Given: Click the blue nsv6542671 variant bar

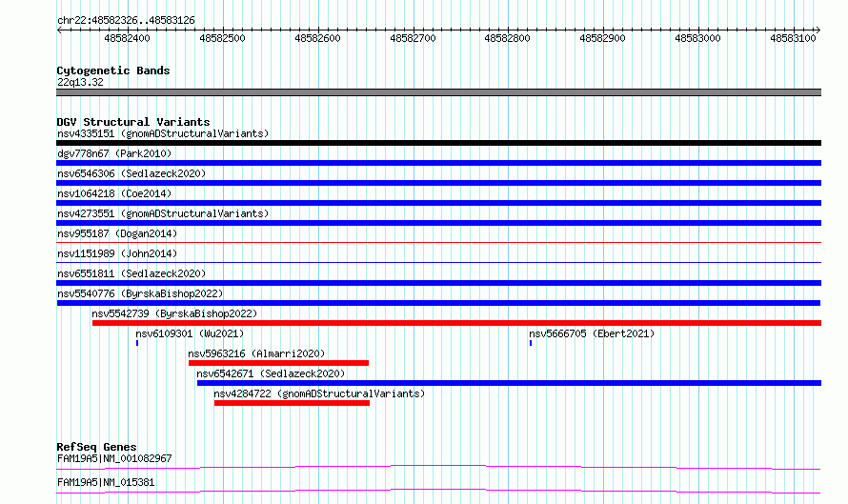Looking at the screenshot, I should 510,383.
